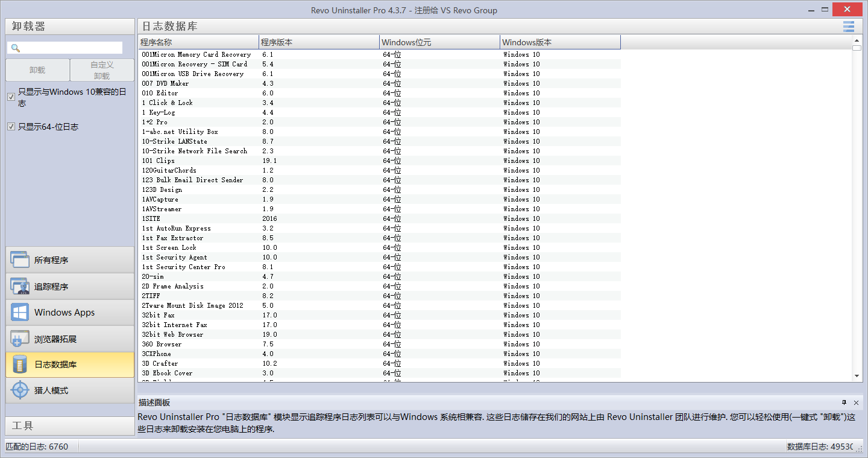The width and height of the screenshot is (868, 458).
Task: Sort by Windows版本 column header
Action: [x=561, y=42]
